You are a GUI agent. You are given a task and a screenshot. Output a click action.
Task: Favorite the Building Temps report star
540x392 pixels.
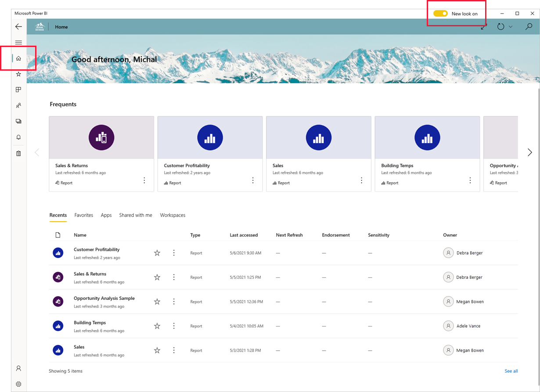click(157, 326)
